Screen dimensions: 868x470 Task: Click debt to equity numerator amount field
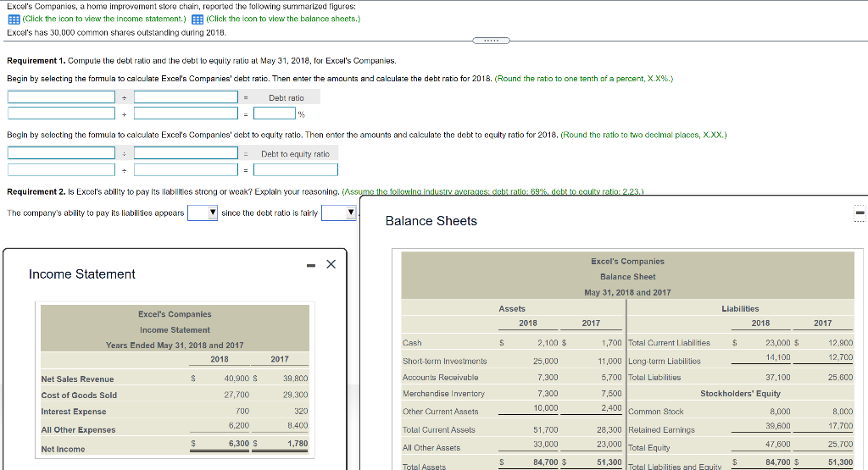click(x=61, y=169)
